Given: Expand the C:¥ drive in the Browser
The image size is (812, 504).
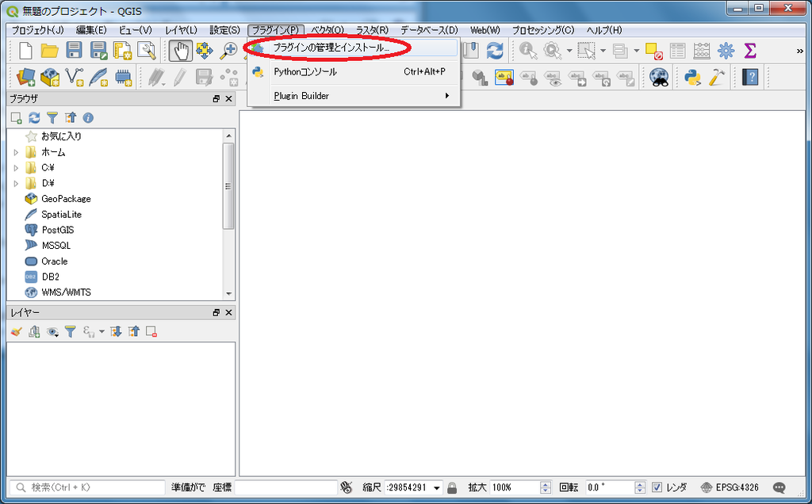Looking at the screenshot, I should 16,168.
